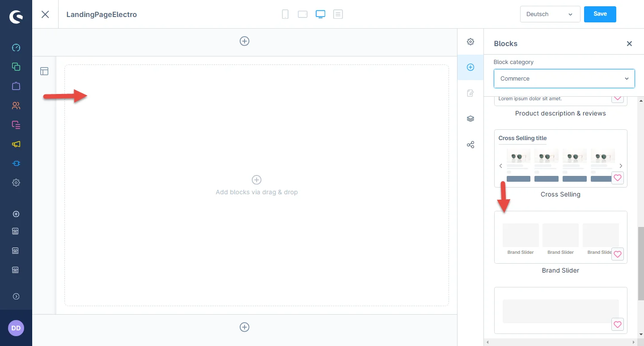Open the Blocks tab with plus icon
The width and height of the screenshot is (644, 346).
point(470,67)
